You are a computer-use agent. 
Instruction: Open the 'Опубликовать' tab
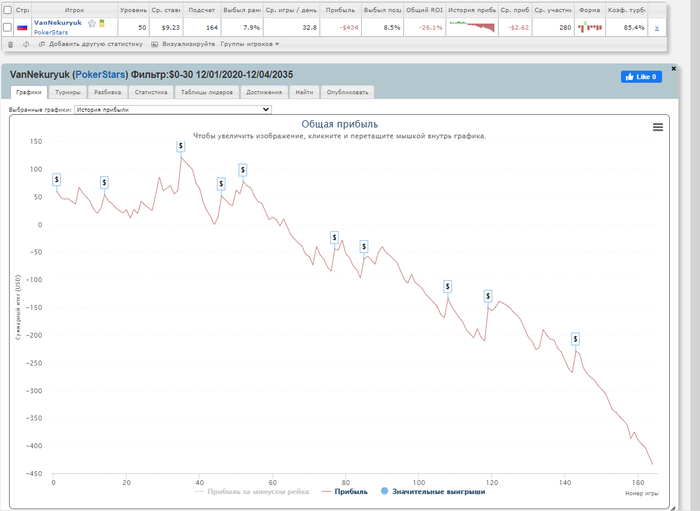[347, 92]
